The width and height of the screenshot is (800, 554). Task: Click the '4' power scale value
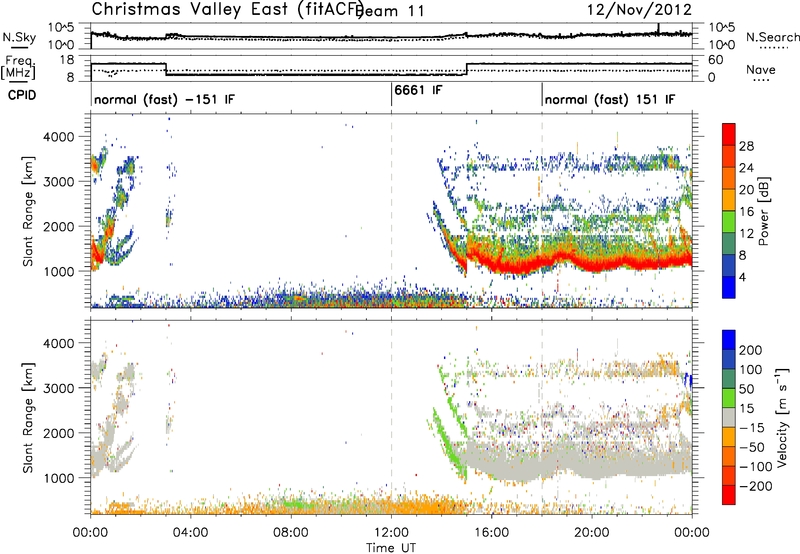pyautogui.click(x=742, y=277)
